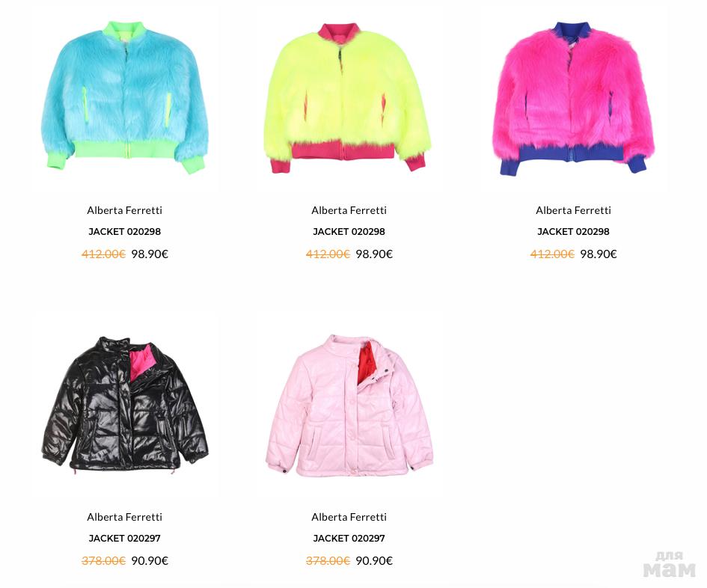Open the hot pink fur jacket image
707x588 pixels.
(x=573, y=98)
